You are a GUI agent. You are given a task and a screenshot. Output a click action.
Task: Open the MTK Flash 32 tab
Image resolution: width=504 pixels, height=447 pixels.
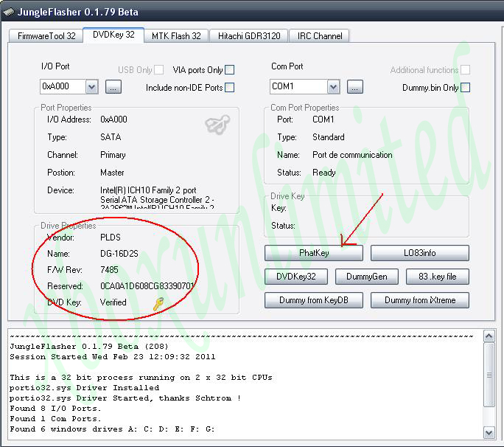(176, 35)
